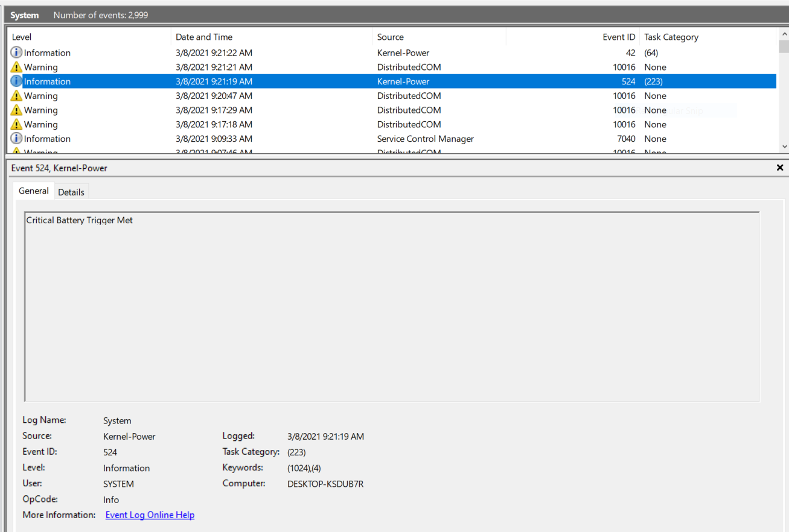Image resolution: width=789 pixels, height=532 pixels.
Task: Click the Event 524, Kernel-Power pane title
Action: [x=59, y=168]
